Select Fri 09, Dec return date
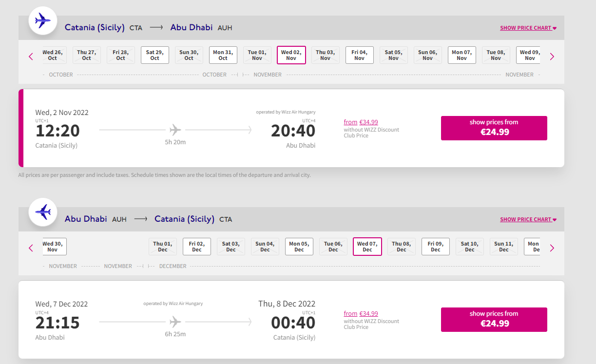This screenshot has width=596, height=364. [x=436, y=247]
